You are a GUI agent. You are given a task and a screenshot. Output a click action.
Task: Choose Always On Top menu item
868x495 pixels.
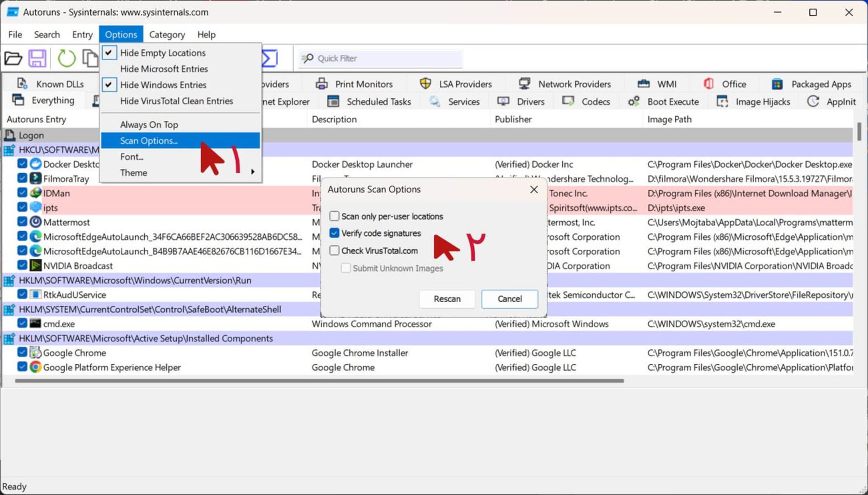coord(180,124)
